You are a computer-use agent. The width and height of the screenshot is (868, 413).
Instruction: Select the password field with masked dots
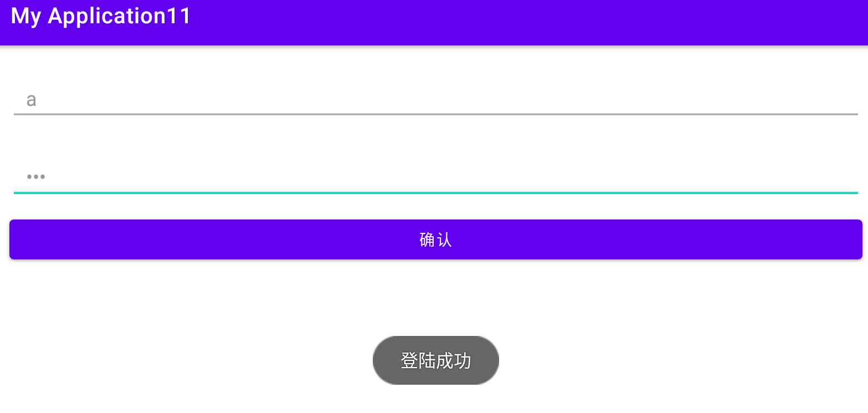(436, 177)
